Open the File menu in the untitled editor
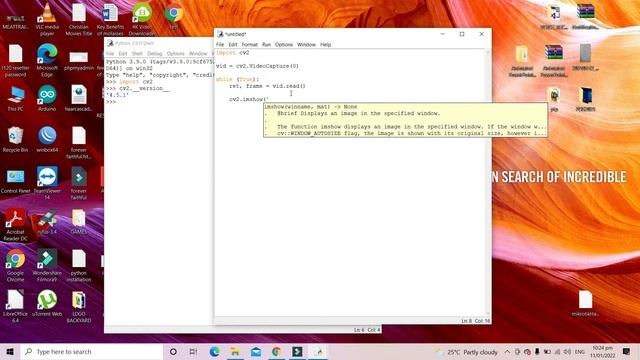Screen dimensions: 640x360 click(220, 44)
